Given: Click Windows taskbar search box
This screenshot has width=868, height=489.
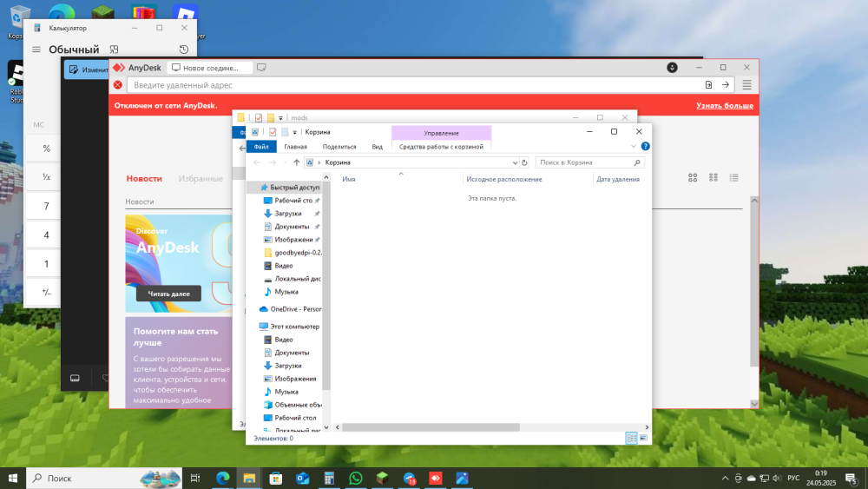Looking at the screenshot, I should (104, 478).
